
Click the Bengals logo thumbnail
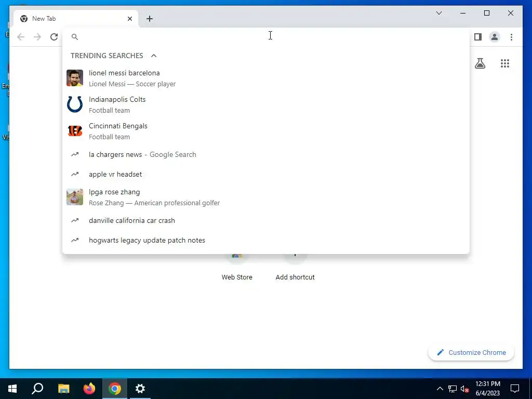(75, 131)
